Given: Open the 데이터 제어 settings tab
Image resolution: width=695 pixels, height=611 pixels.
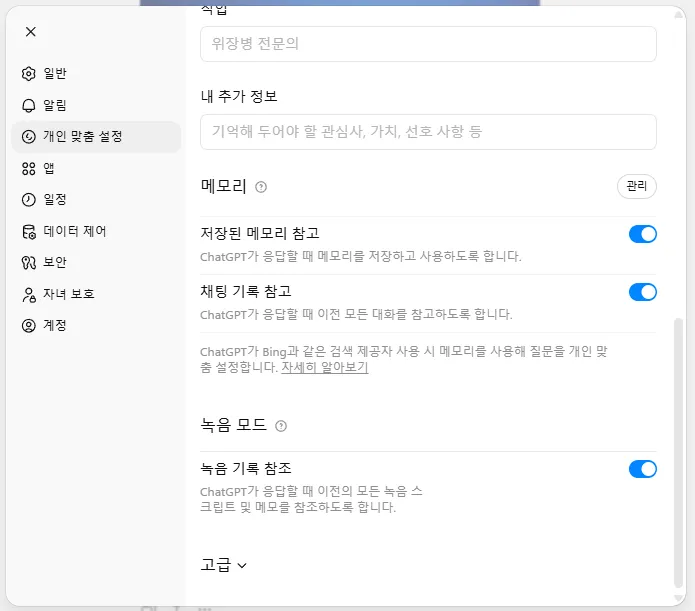Looking at the screenshot, I should pos(96,231).
